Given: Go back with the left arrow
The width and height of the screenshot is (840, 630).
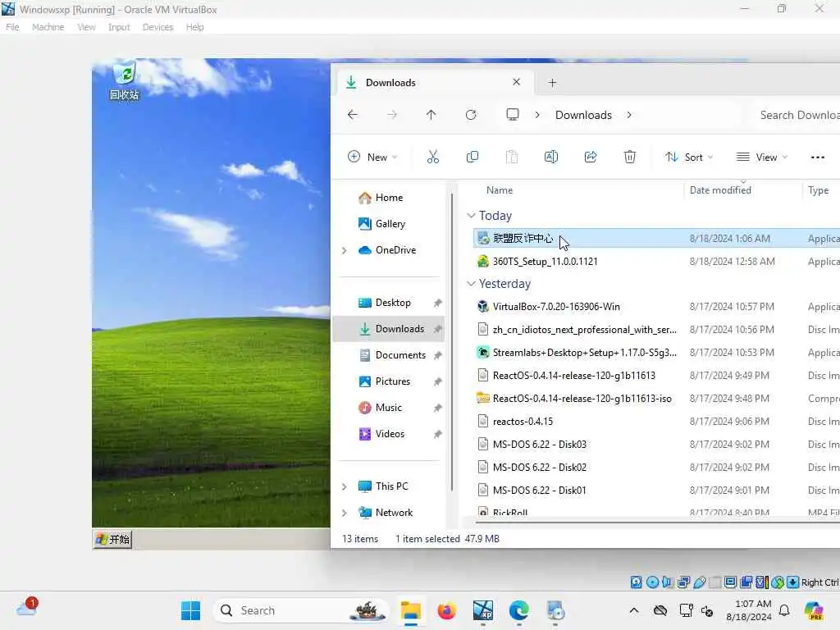Looking at the screenshot, I should pos(353,115).
